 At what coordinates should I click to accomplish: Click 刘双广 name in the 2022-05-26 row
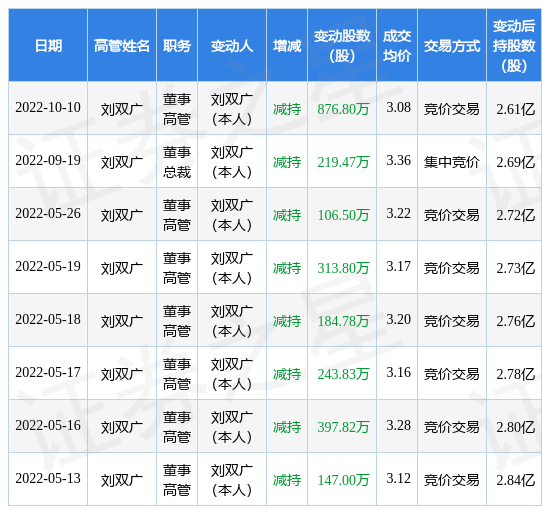pyautogui.click(x=122, y=215)
